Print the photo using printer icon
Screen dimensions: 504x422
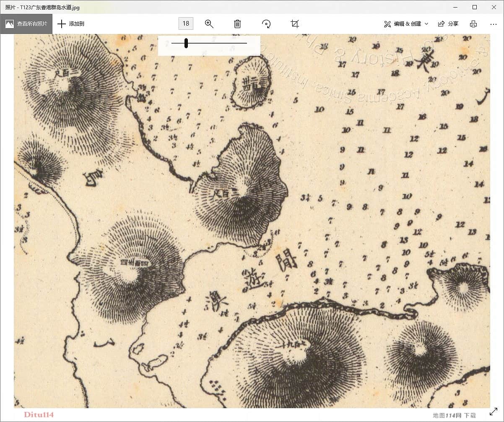click(x=473, y=24)
